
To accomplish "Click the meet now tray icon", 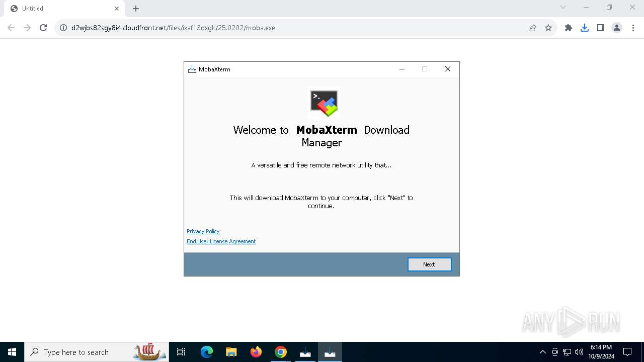I will point(555,352).
